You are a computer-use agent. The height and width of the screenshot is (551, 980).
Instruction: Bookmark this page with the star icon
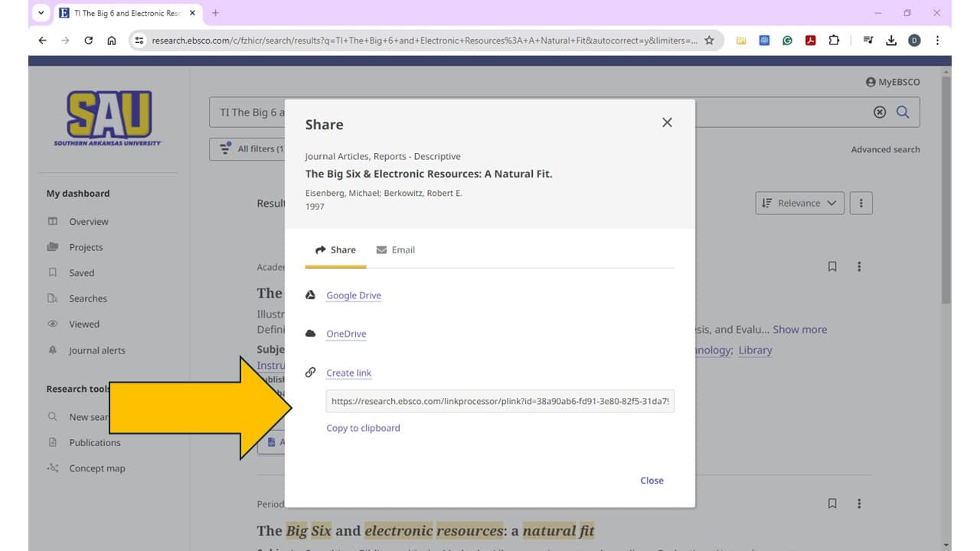pos(709,41)
